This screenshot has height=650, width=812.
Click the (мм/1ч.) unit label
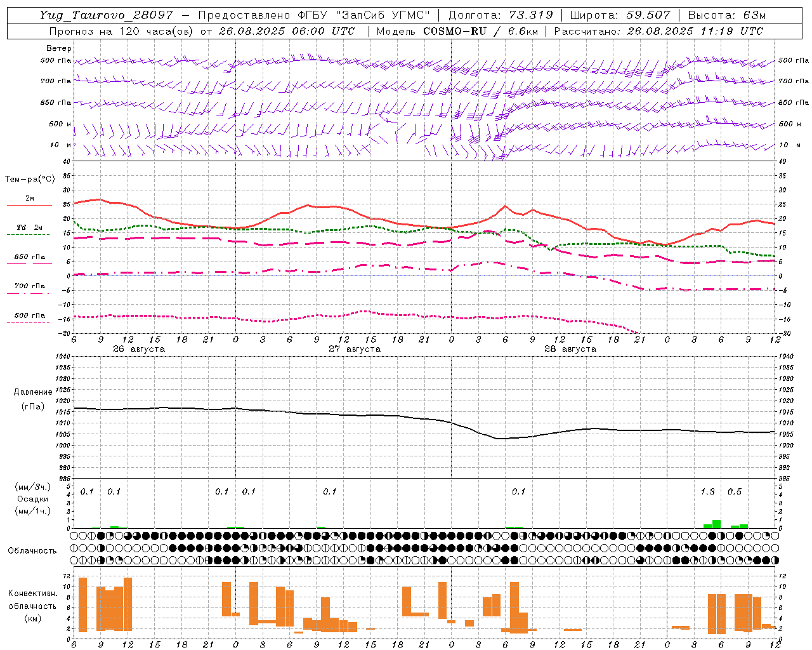pyautogui.click(x=33, y=511)
